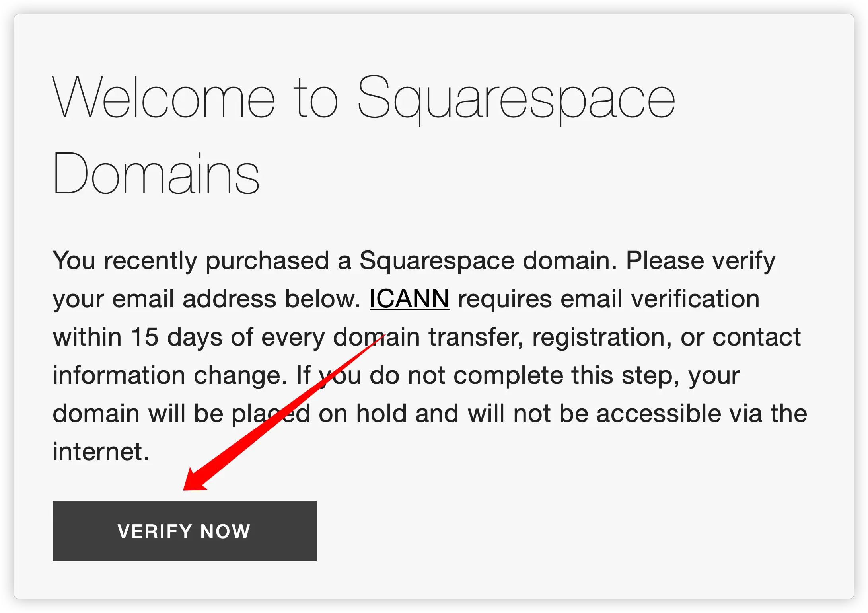This screenshot has height=613, width=868.
Task: Open the underlined ICANN link
Action: [x=409, y=299]
